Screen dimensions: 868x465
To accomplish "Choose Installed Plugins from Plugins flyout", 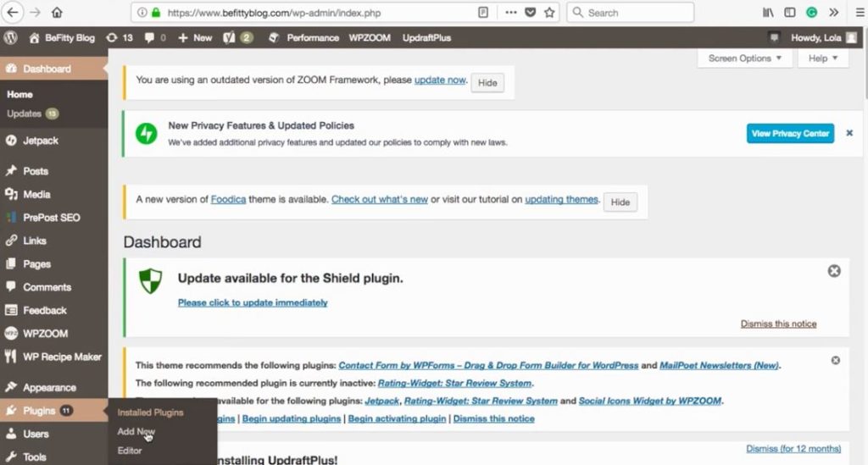I will click(x=150, y=412).
